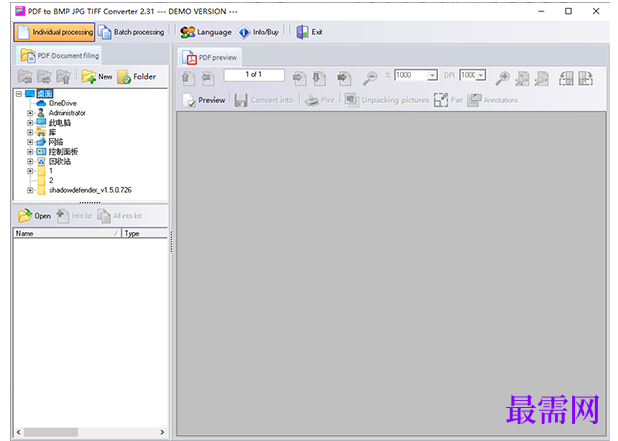The image size is (618, 441).
Task: Go to first page using up-arrow page icon
Action: (x=188, y=78)
